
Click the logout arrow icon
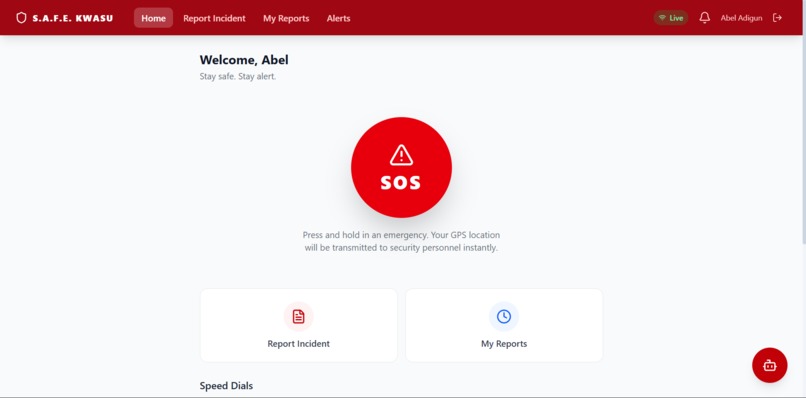click(778, 18)
